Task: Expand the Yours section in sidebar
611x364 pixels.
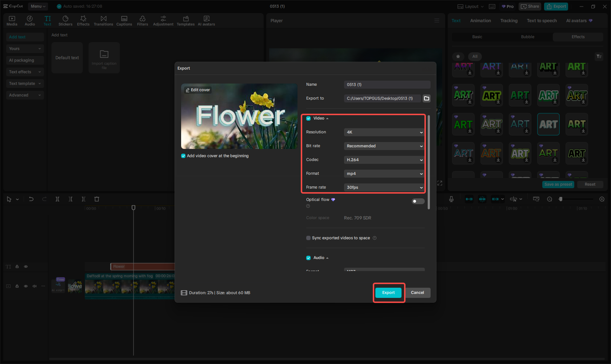Action: tap(25, 49)
